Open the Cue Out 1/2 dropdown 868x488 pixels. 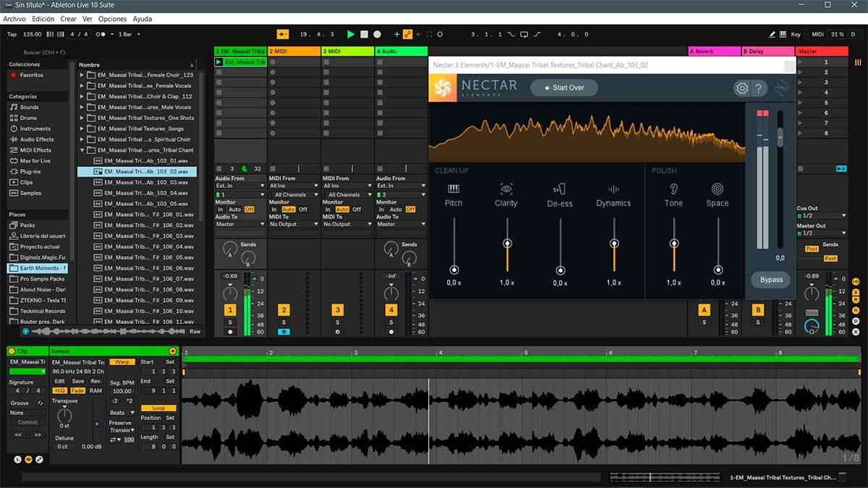[821, 215]
